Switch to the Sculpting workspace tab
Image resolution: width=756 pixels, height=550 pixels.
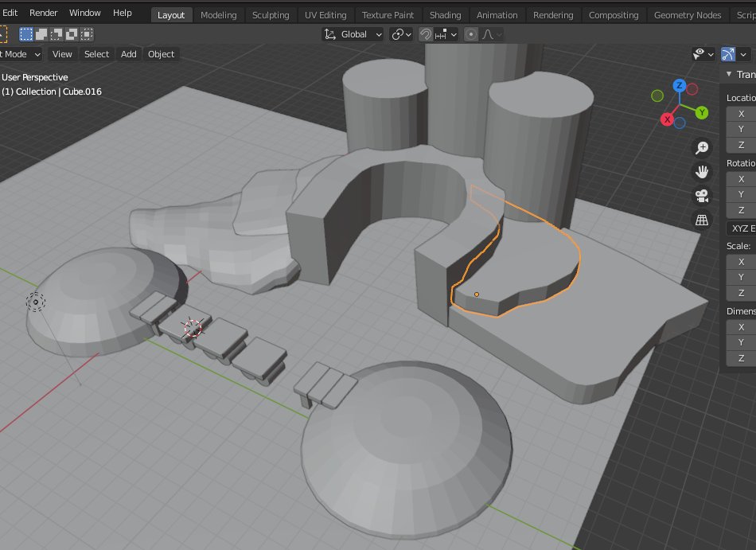[x=271, y=15]
